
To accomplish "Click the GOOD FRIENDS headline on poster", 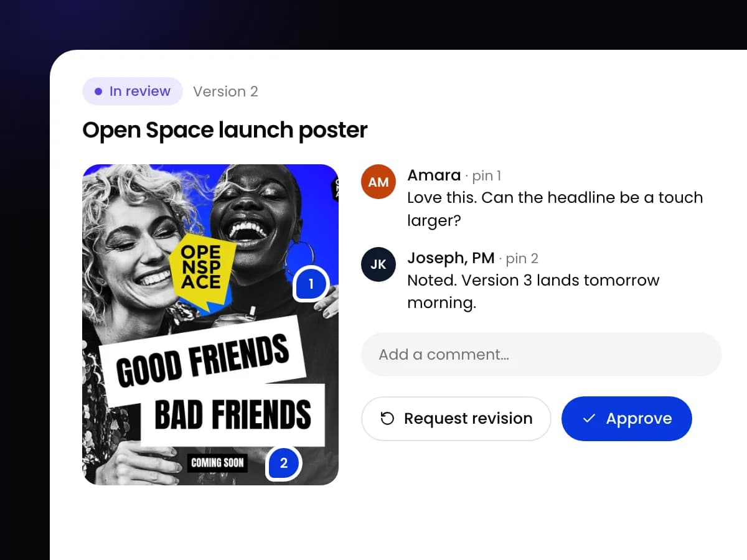I will click(x=203, y=360).
